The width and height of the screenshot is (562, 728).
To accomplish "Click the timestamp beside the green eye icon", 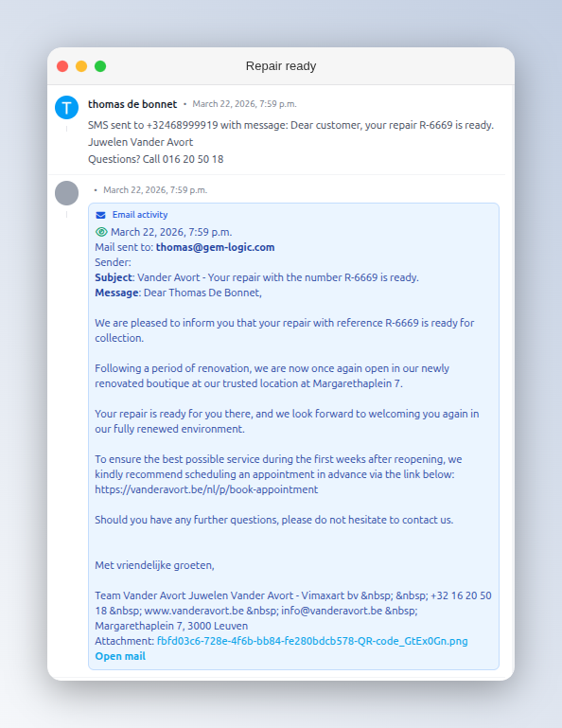I will (171, 232).
